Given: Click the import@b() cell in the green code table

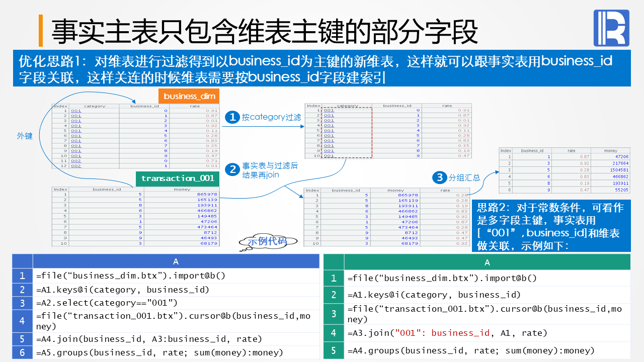Looking at the screenshot, I should click(x=487, y=278).
